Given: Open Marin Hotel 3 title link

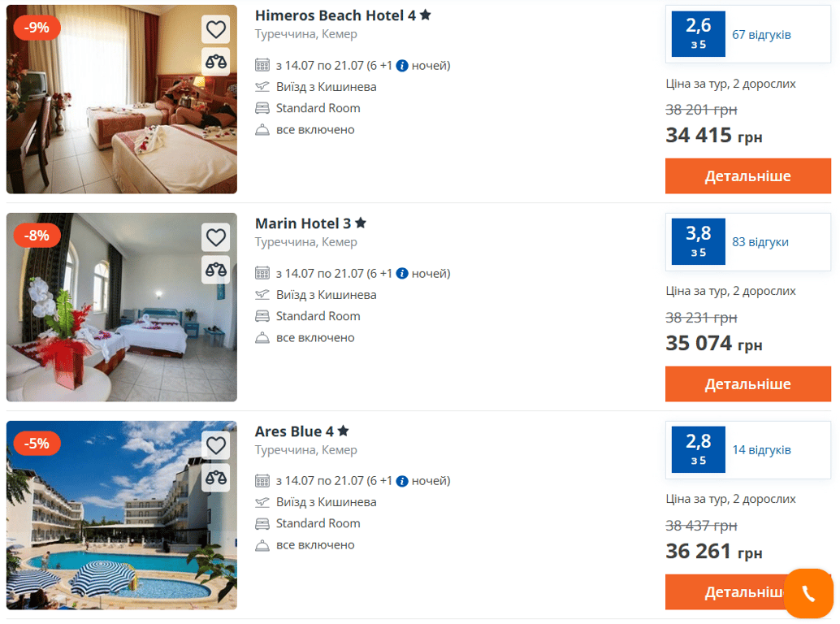Looking at the screenshot, I should (310, 223).
